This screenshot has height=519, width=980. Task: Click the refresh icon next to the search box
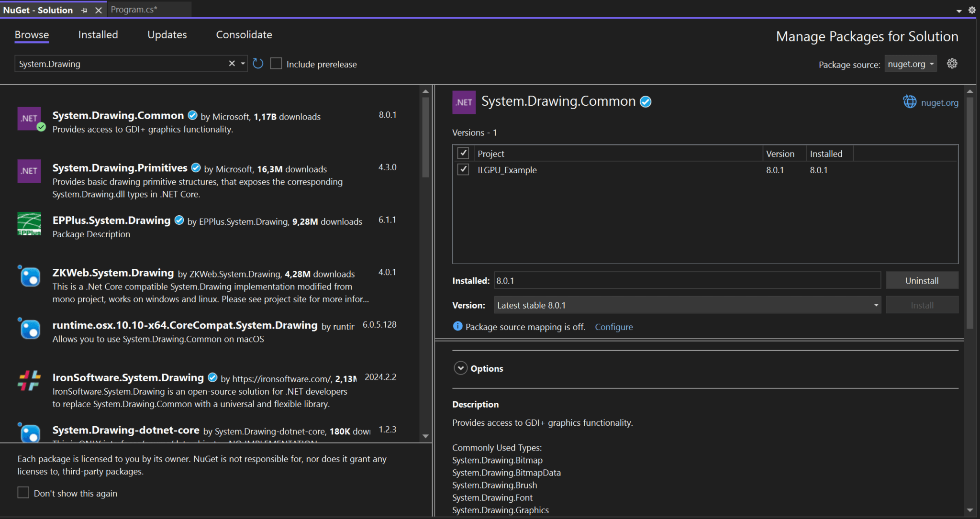pyautogui.click(x=257, y=63)
